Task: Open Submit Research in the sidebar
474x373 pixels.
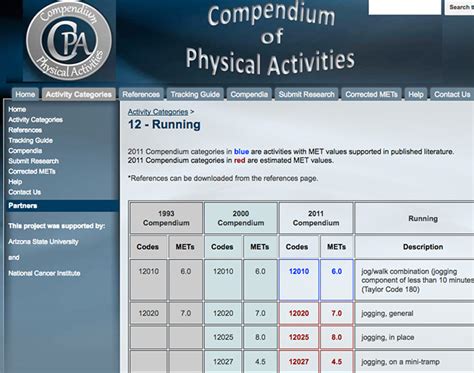Action: [33, 161]
